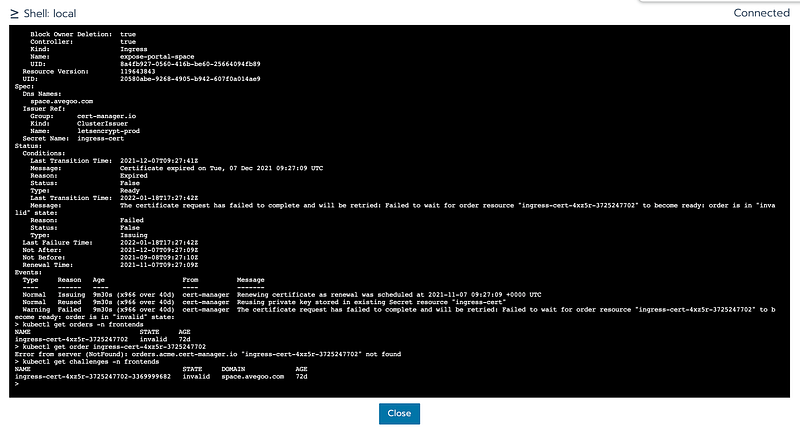Click the 'Issuing' reason in the events list
Image resolution: width=800 pixels, height=436 pixels.
[71, 295]
